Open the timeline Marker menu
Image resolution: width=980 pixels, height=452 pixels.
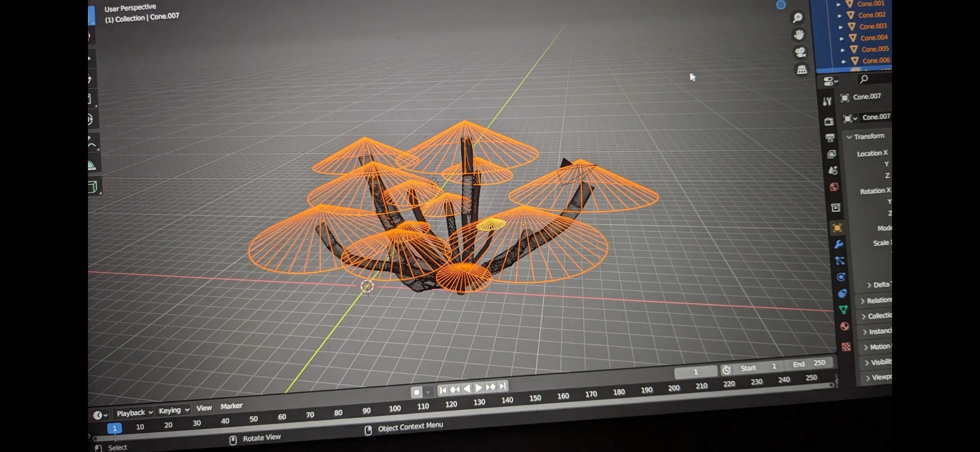[231, 406]
